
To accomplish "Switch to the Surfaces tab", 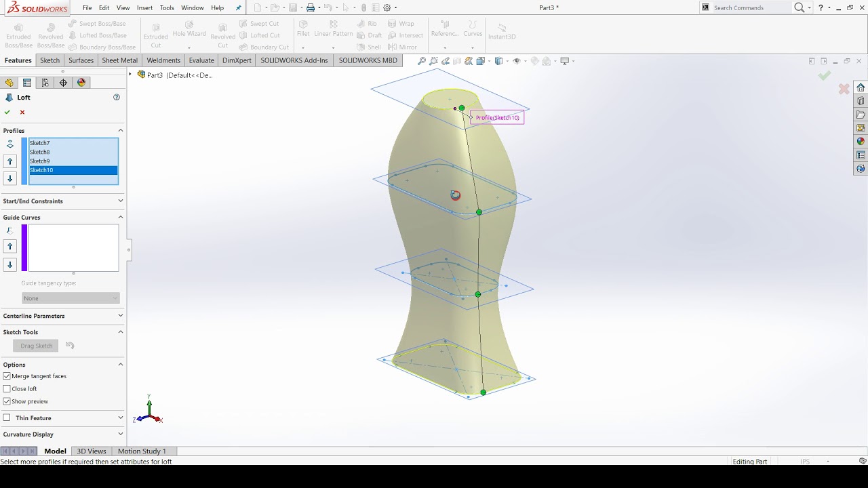I will click(81, 60).
